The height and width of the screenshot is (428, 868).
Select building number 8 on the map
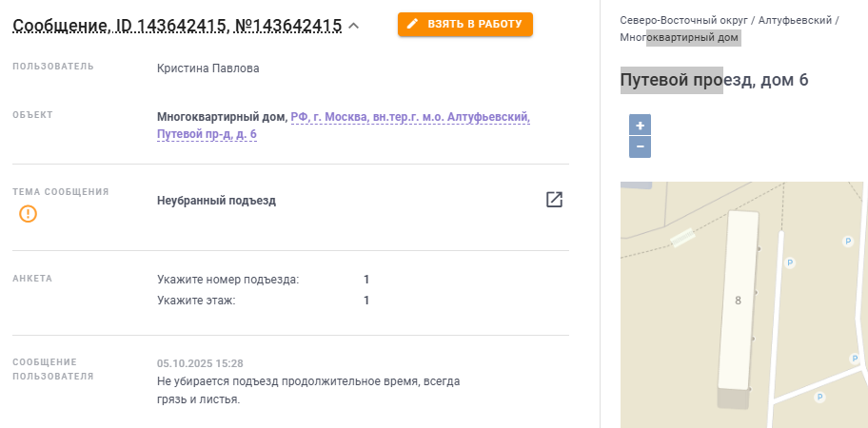pyautogui.click(x=739, y=301)
